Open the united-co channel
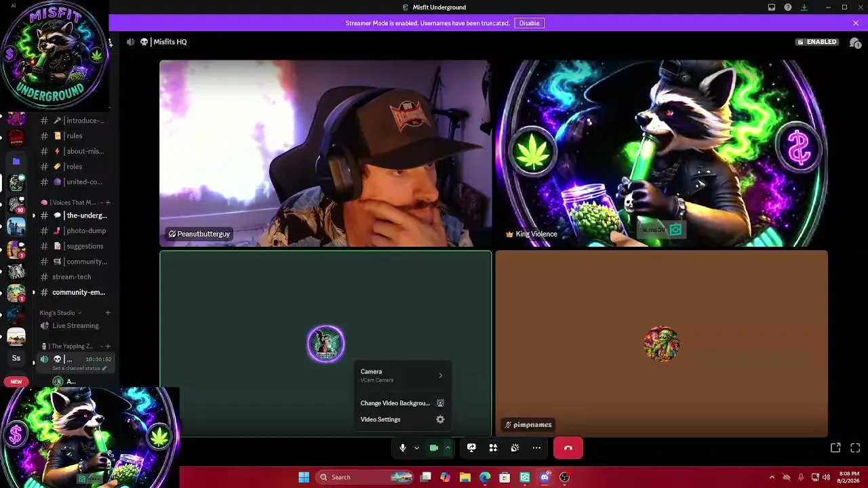868x488 pixels. [x=75, y=182]
